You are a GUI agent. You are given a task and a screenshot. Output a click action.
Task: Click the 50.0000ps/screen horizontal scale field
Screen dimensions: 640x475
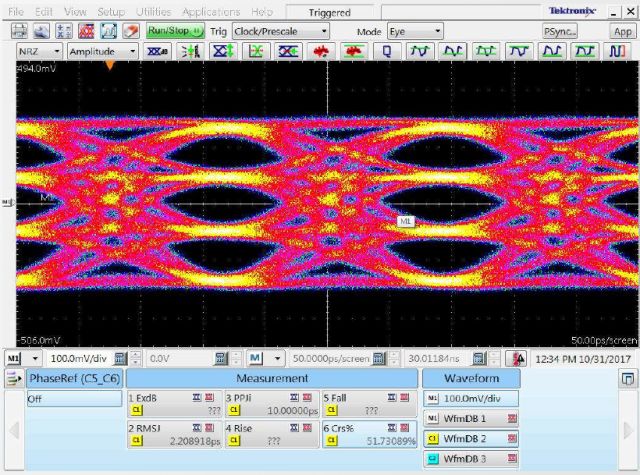[x=324, y=358]
